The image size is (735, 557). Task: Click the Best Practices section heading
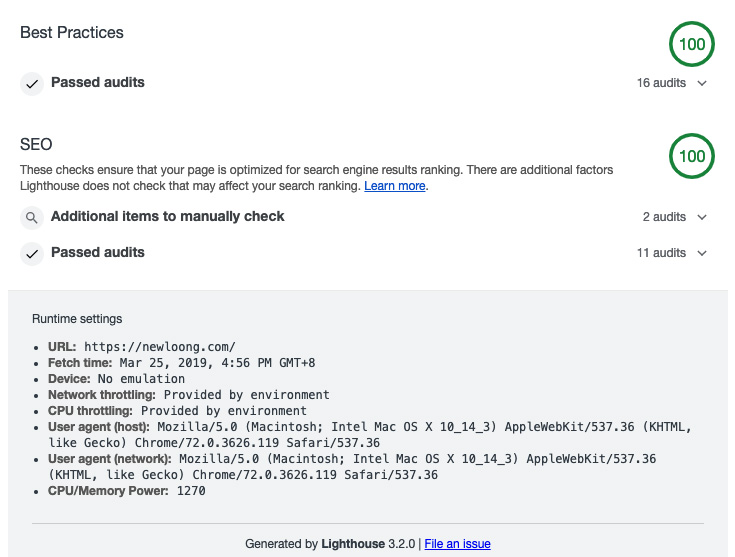coord(72,32)
